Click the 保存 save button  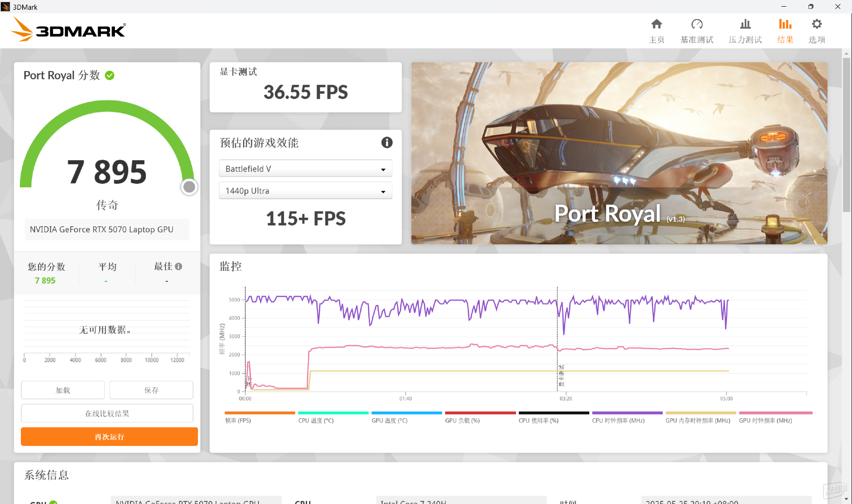(151, 390)
